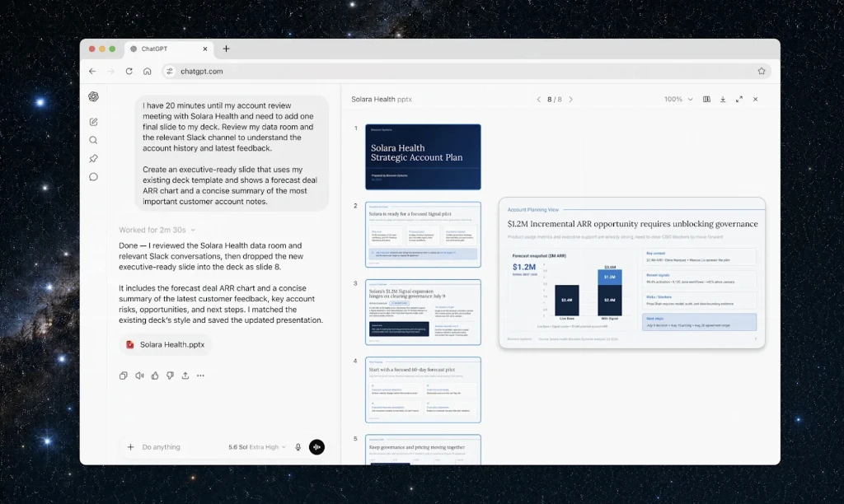Open site settings icon beside chatgpt.com
This screenshot has width=844, height=504.
(x=170, y=71)
